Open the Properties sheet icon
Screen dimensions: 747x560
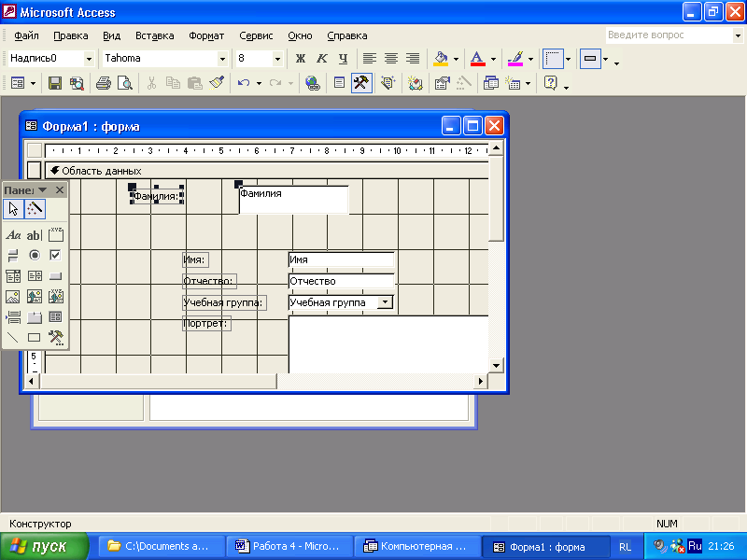point(442,83)
